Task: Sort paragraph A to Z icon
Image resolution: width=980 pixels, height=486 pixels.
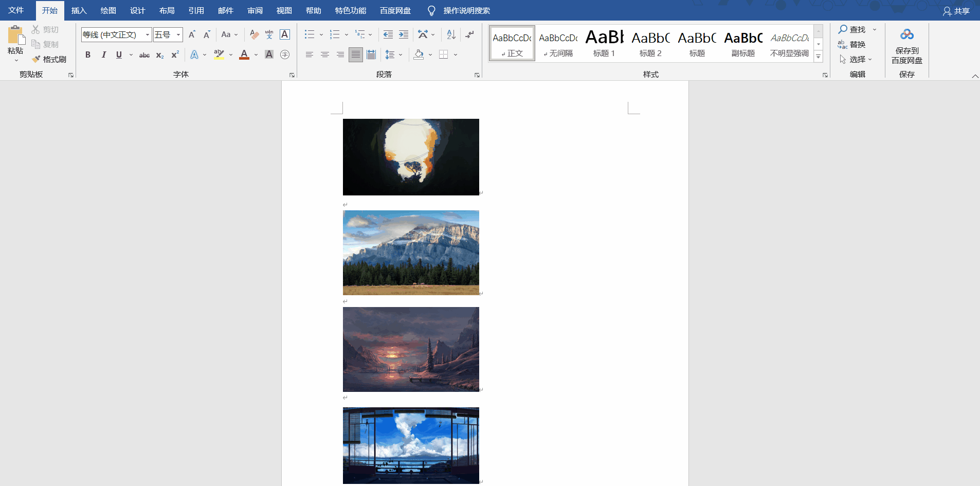Action: (451, 34)
